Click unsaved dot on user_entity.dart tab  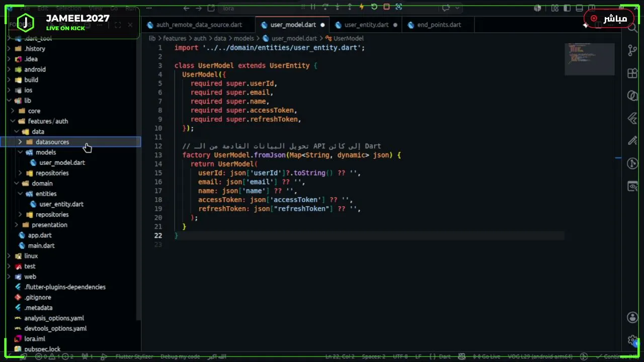[x=395, y=25]
